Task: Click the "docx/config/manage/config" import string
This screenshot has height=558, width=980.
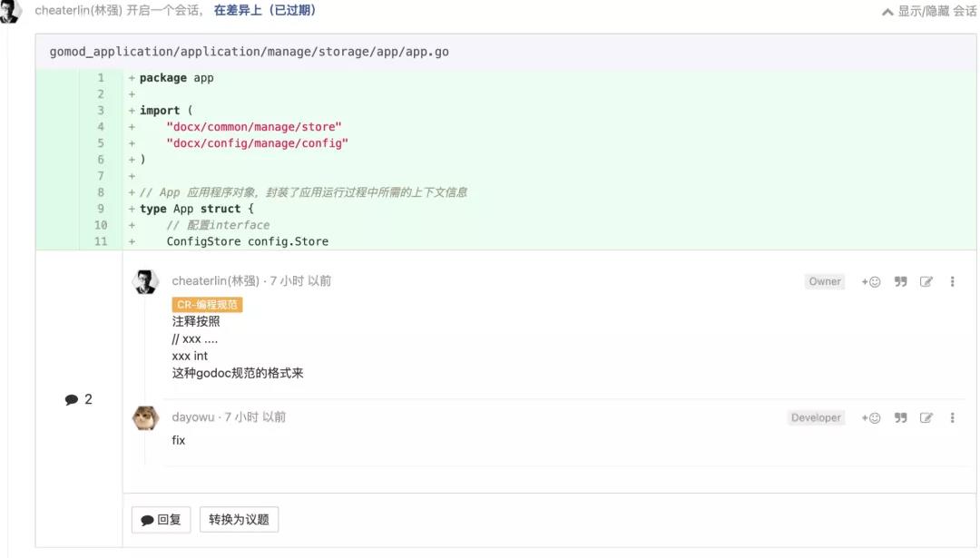Action: (x=257, y=143)
